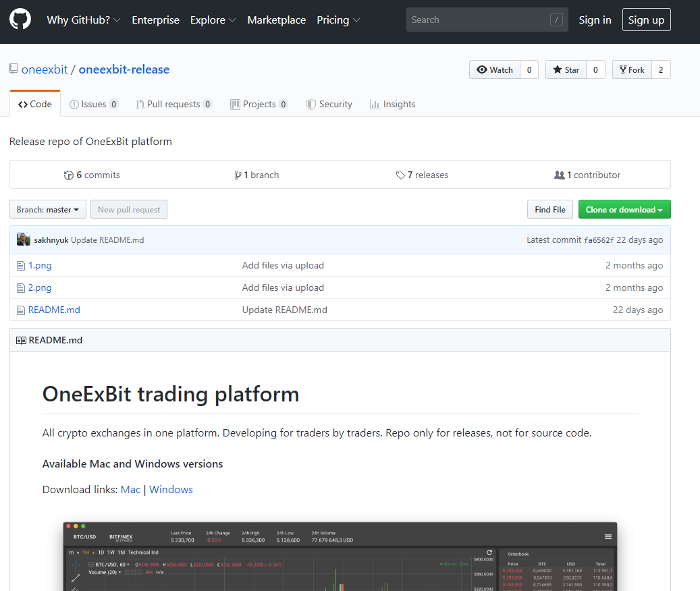Click the Watch button
Viewport: 700px width, 591px height.
pyautogui.click(x=495, y=69)
